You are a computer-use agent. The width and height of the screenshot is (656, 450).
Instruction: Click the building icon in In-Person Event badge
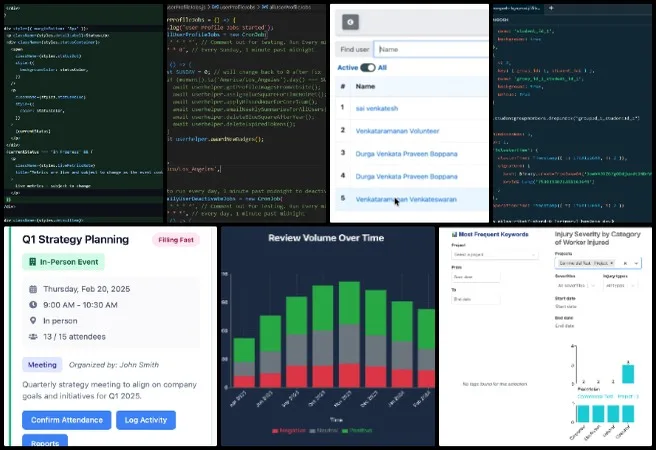pos(29,261)
